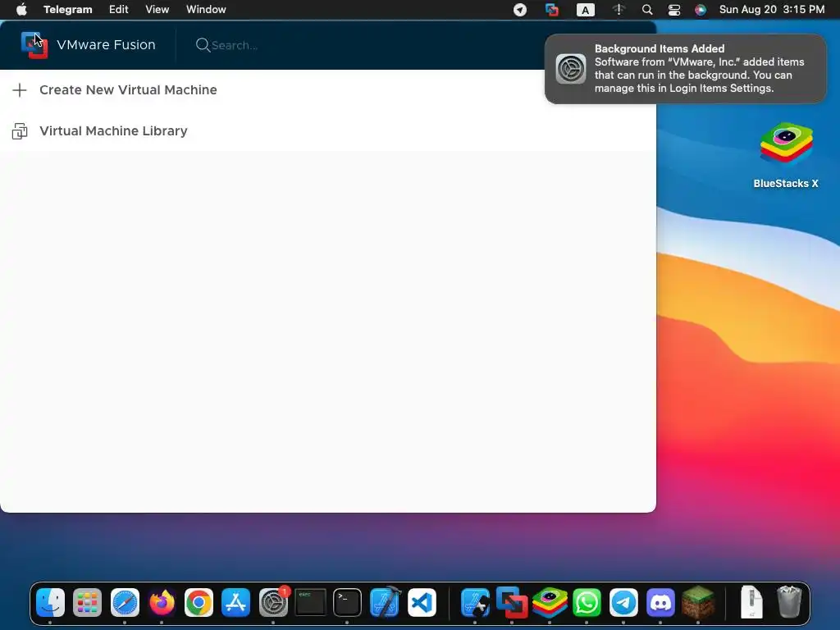
Task: Open Spotlight search in the menu bar
Action: click(x=647, y=10)
